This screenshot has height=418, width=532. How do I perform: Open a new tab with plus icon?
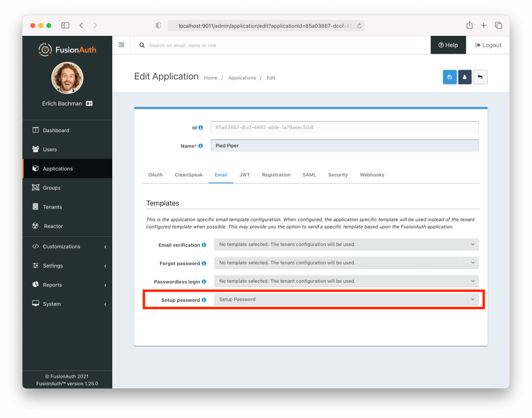point(483,25)
